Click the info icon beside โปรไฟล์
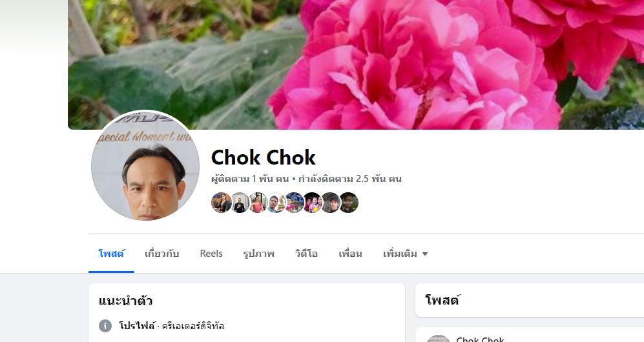Viewport: 644px width, 342px height. pos(105,326)
